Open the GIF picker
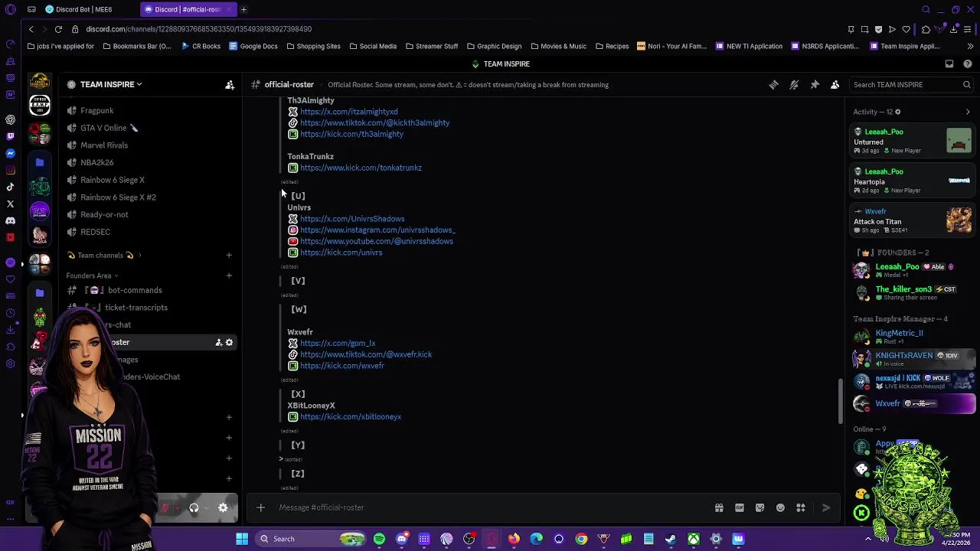This screenshot has height=551, width=980. (x=740, y=507)
